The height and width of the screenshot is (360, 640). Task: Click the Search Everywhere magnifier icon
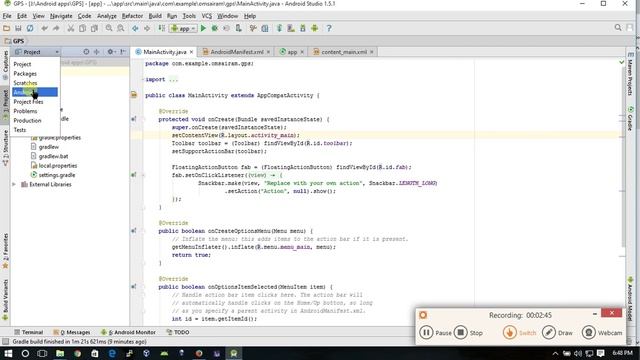(x=618, y=27)
